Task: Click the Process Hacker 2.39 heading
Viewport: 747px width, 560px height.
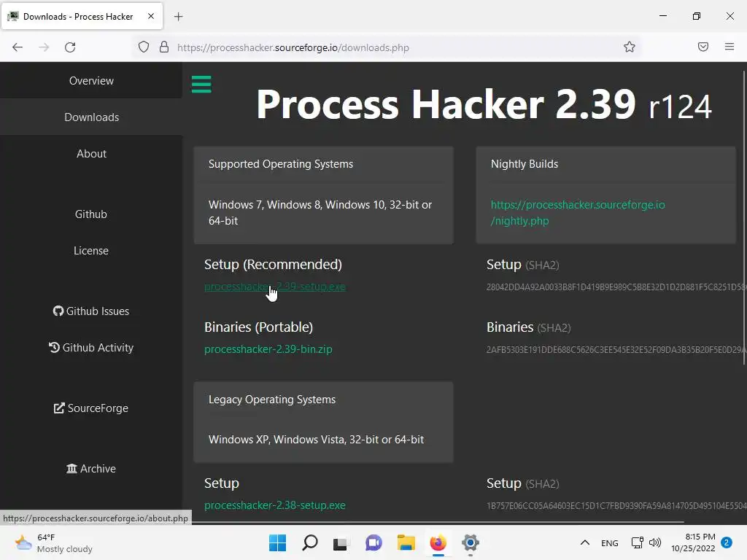Action: [484, 104]
